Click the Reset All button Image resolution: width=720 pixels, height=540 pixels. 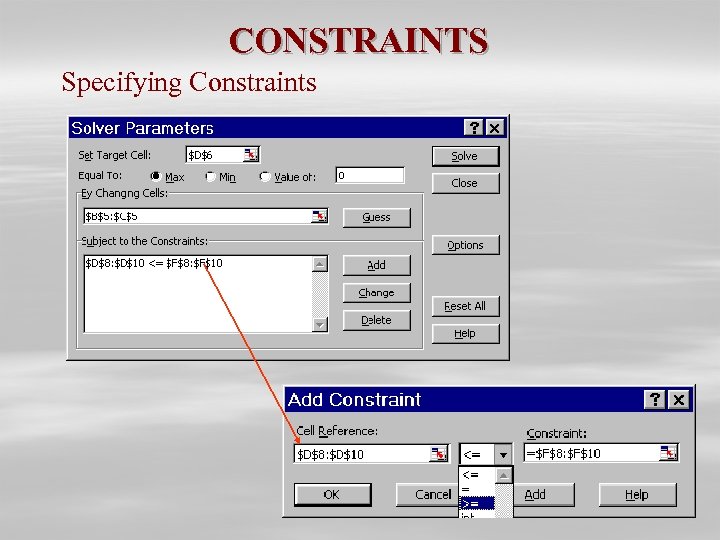[x=465, y=306]
